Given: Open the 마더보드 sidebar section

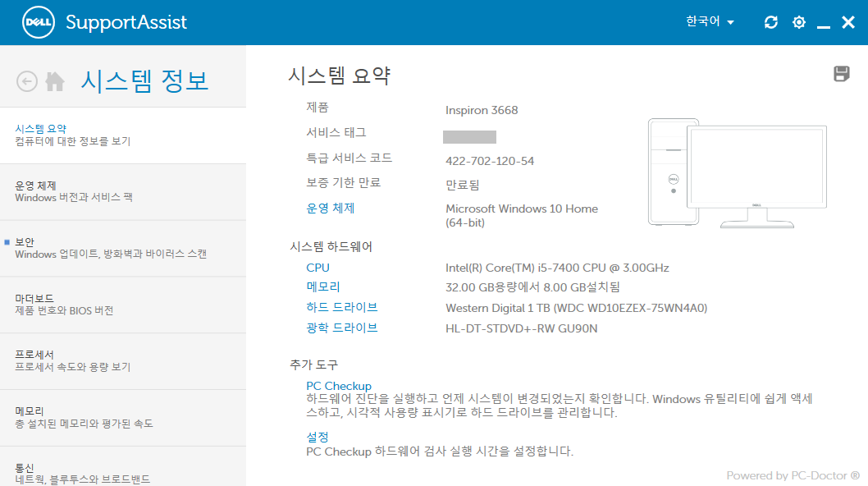Looking at the screenshot, I should click(123, 305).
